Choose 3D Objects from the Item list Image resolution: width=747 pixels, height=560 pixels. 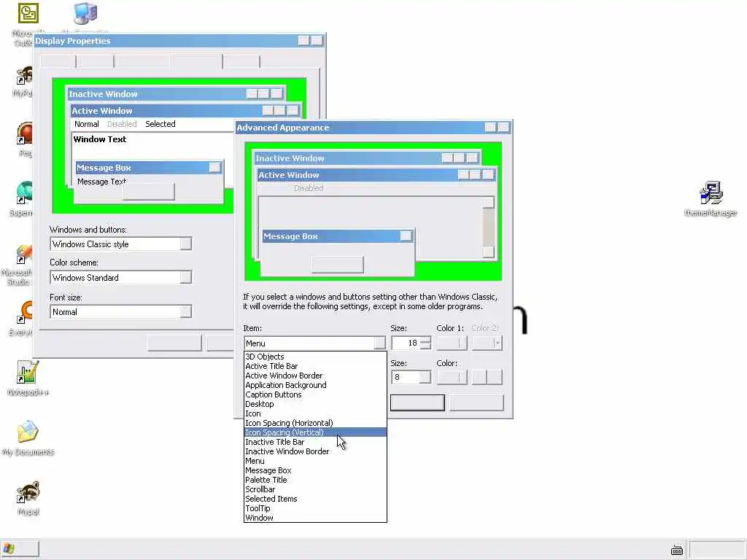(x=315, y=357)
